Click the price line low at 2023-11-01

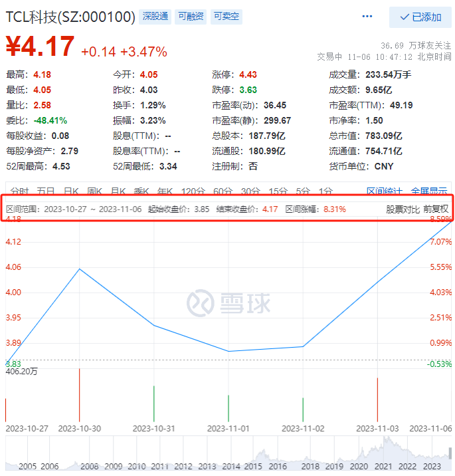[228, 351]
